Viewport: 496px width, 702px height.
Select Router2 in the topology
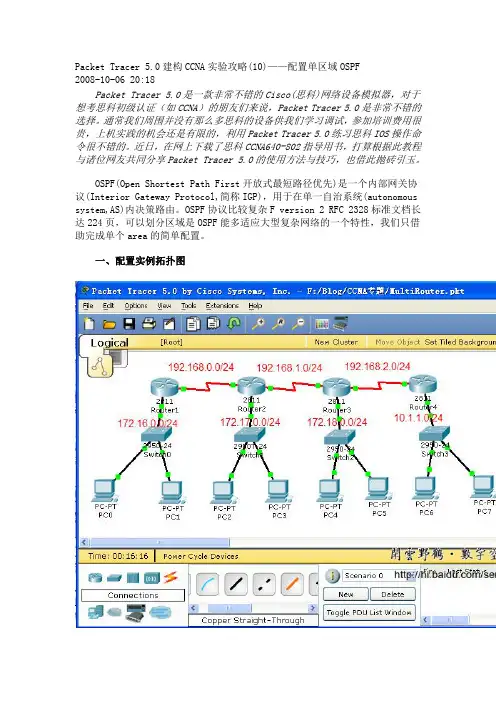[252, 386]
